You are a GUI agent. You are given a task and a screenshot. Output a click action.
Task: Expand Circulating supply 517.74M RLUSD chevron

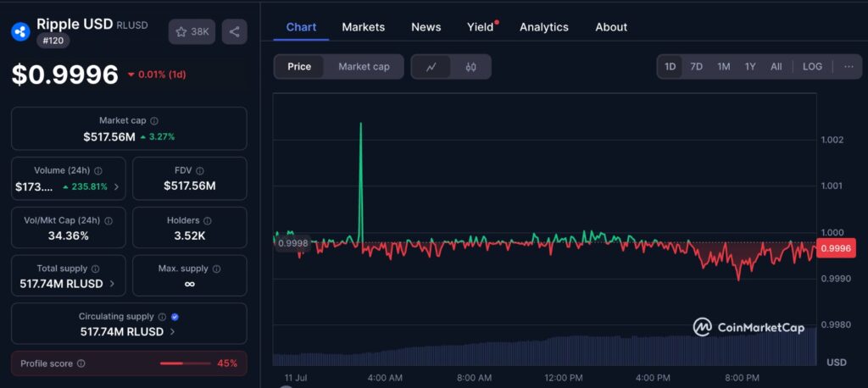click(x=172, y=332)
